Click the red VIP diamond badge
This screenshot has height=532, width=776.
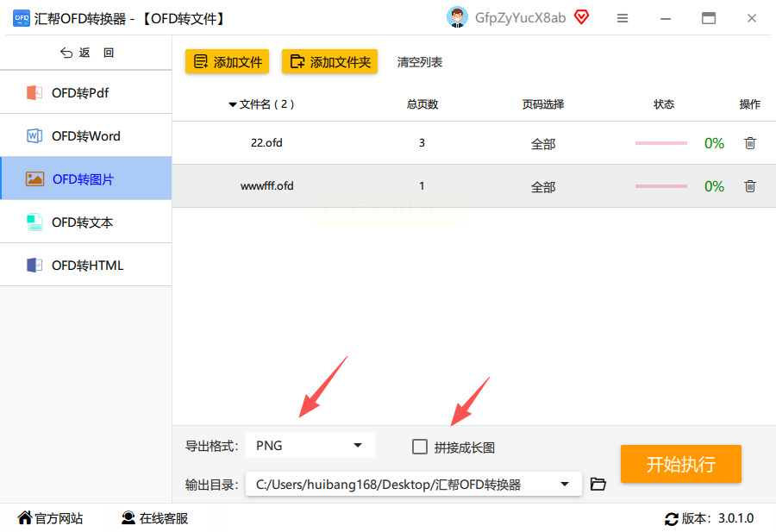click(x=581, y=18)
